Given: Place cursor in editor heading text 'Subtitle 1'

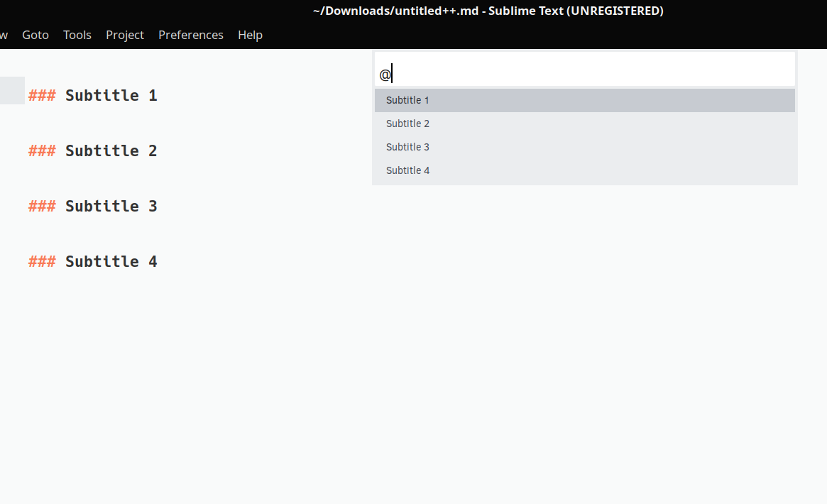Looking at the screenshot, I should tap(111, 96).
